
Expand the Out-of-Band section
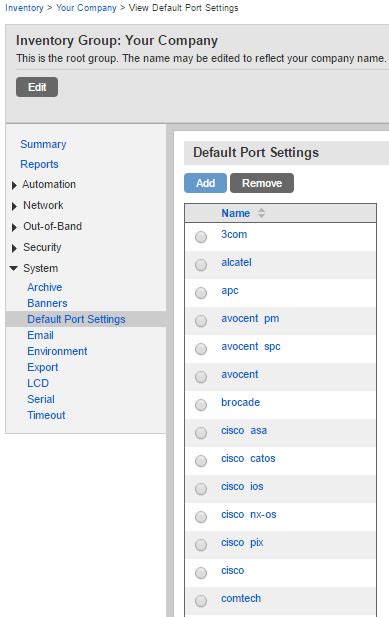(x=14, y=227)
